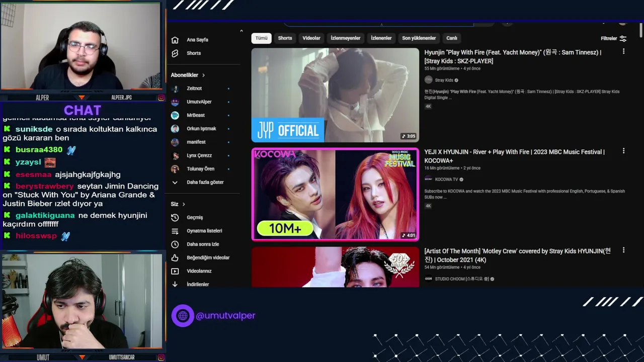Click the page vertical scrollbar

641,30
